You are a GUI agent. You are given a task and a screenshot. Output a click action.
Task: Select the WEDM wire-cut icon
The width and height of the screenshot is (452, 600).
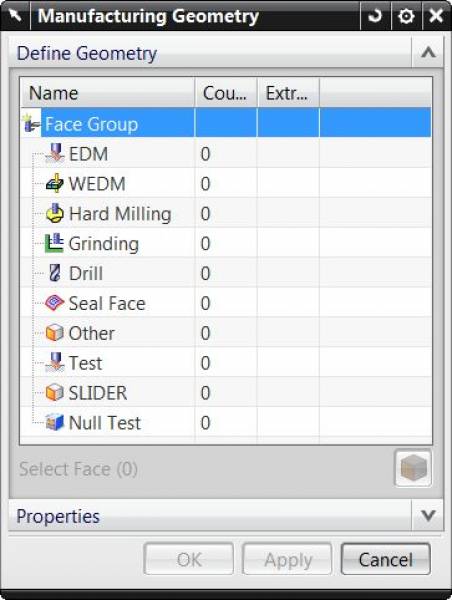[54, 183]
